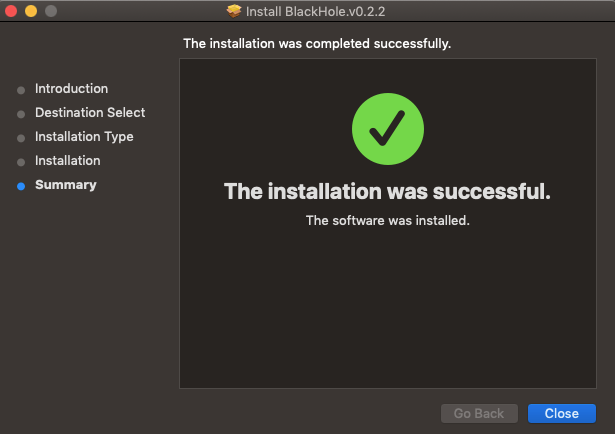Image resolution: width=615 pixels, height=434 pixels.
Task: Select the Introduction step in sidebar
Action: click(x=71, y=89)
